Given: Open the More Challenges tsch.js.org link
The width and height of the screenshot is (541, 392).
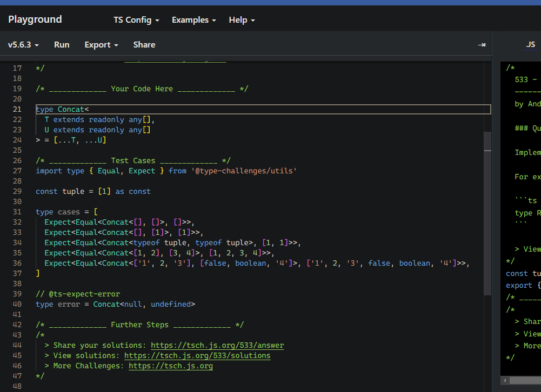Looking at the screenshot, I should coord(171,366).
